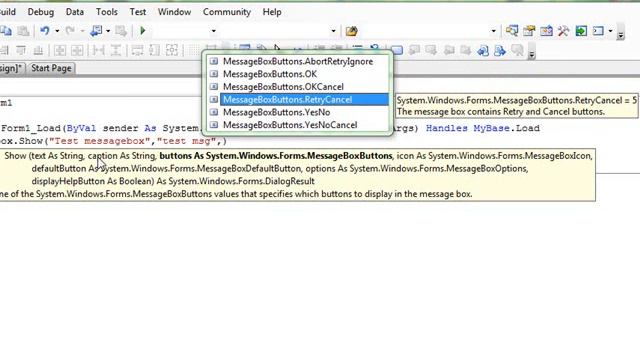Switch to the Start Page tab
This screenshot has width=640, height=360.
pos(51,68)
